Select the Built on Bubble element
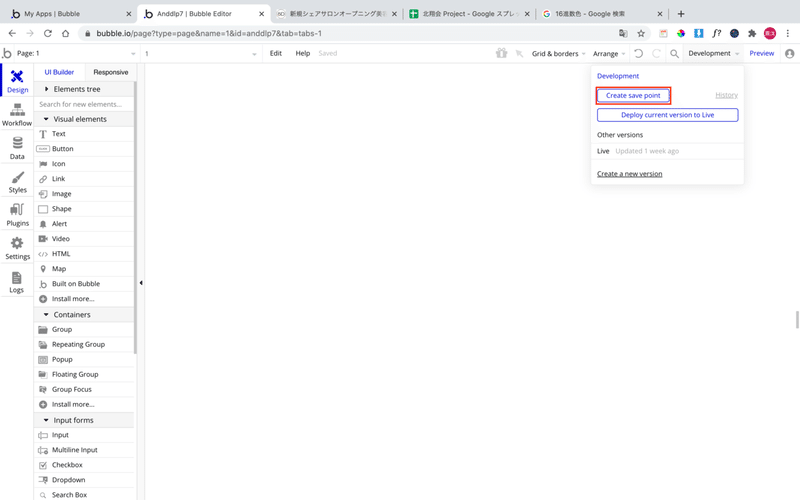 pyautogui.click(x=84, y=284)
